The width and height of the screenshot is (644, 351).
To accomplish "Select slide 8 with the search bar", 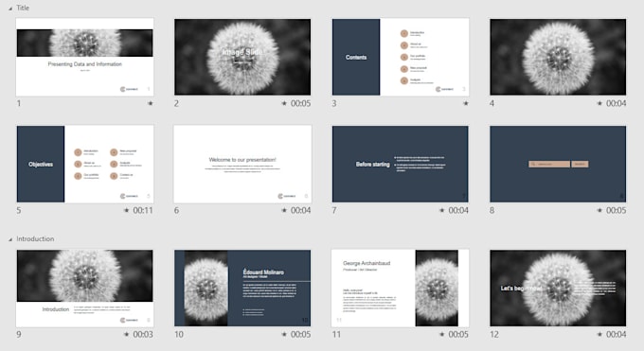I will click(x=558, y=165).
